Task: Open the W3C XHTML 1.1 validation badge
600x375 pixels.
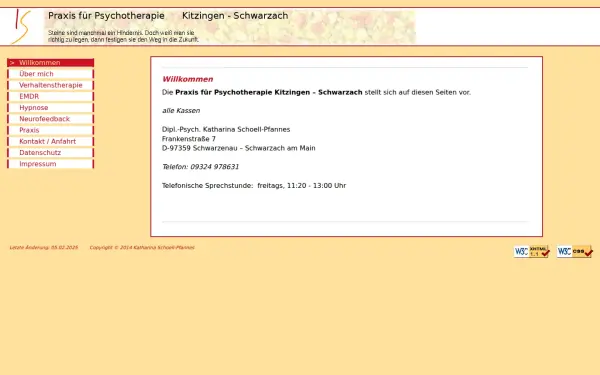Action: coord(532,251)
